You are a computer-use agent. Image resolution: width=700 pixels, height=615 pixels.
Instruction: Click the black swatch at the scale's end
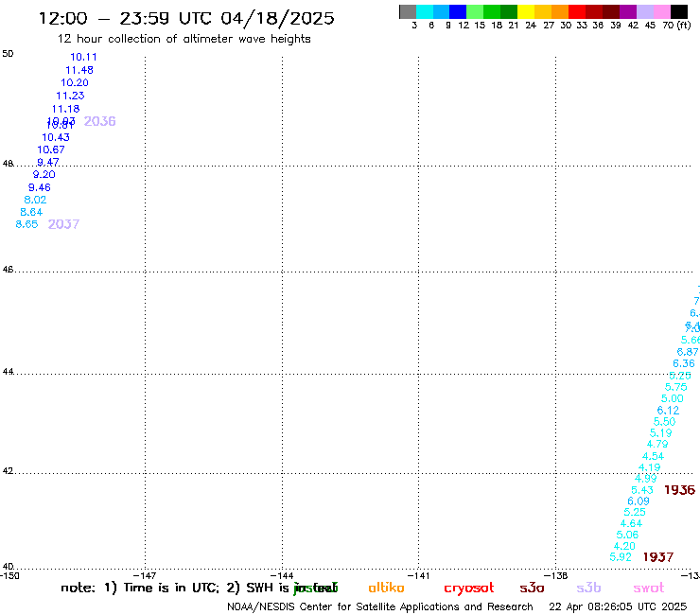[x=679, y=11]
